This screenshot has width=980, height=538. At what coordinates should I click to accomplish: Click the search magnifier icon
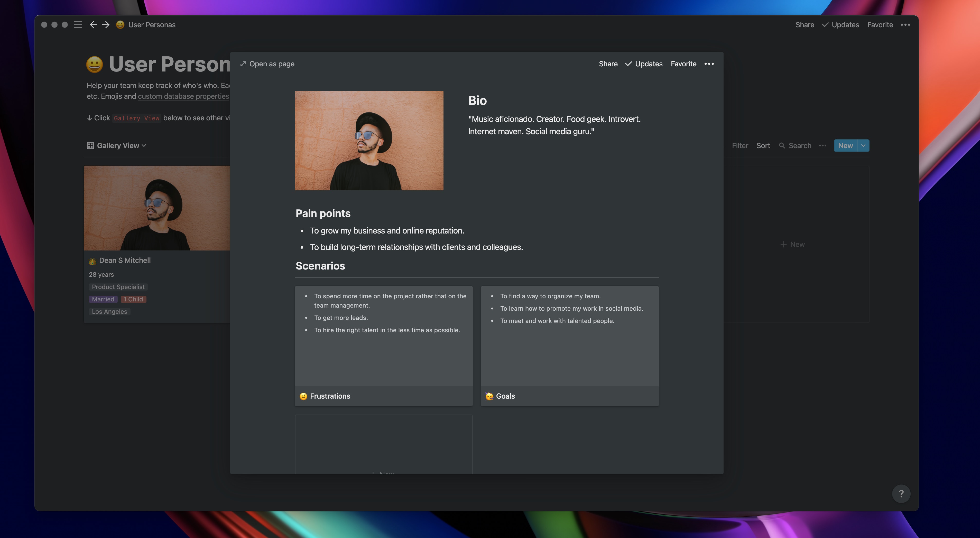[782, 146]
